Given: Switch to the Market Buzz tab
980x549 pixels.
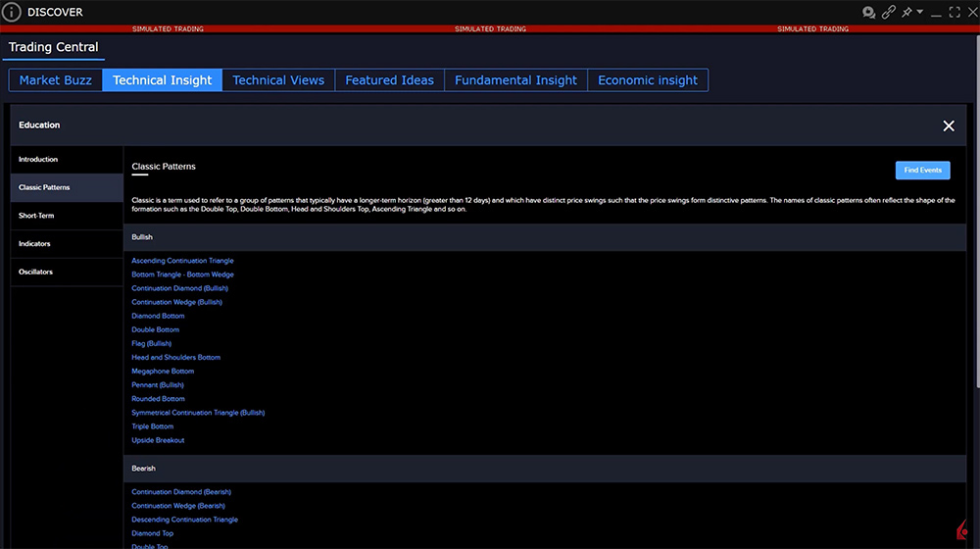Looking at the screenshot, I should [x=56, y=80].
